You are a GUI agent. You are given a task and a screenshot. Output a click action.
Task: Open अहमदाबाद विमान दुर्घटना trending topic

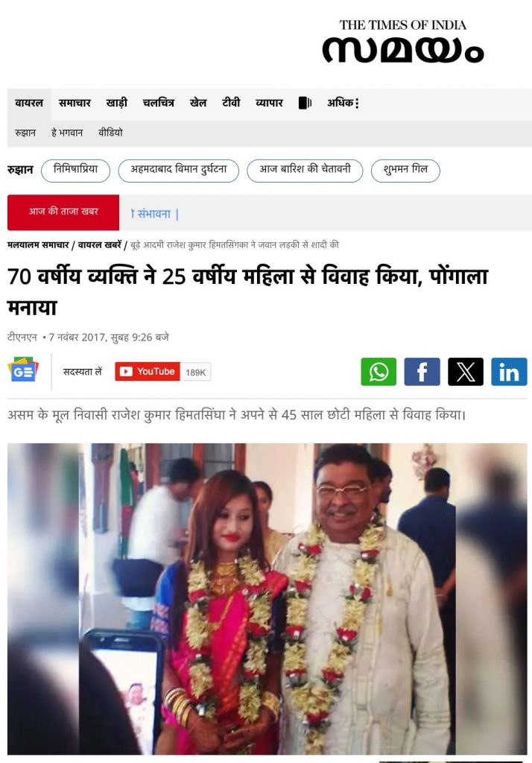pyautogui.click(x=179, y=171)
